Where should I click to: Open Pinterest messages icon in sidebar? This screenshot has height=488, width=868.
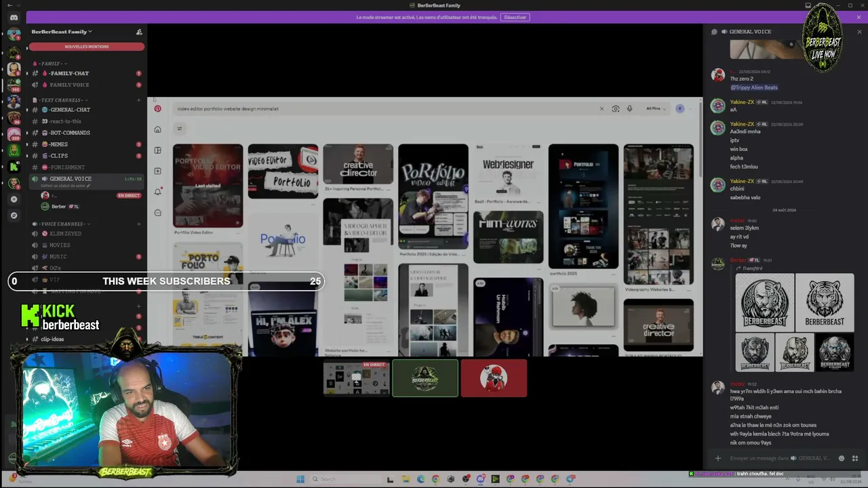[157, 213]
